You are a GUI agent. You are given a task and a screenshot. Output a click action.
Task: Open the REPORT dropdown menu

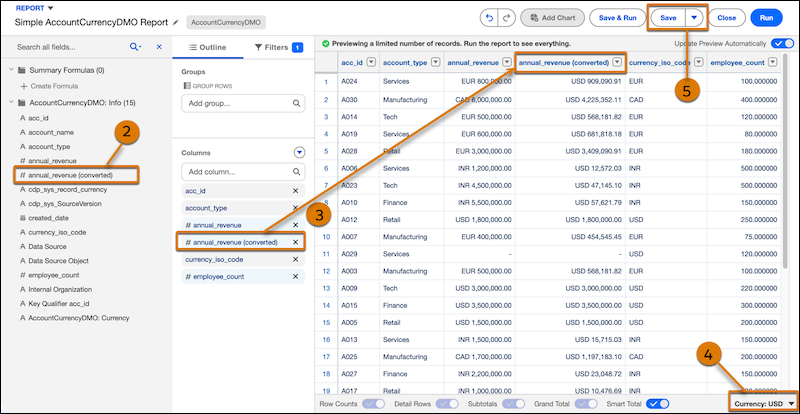coord(34,8)
